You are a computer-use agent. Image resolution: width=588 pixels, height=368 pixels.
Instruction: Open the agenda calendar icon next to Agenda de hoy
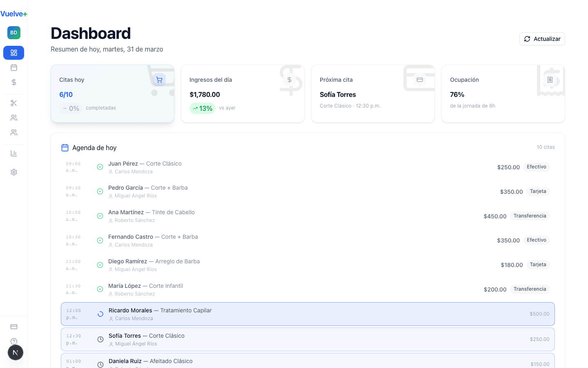65,147
